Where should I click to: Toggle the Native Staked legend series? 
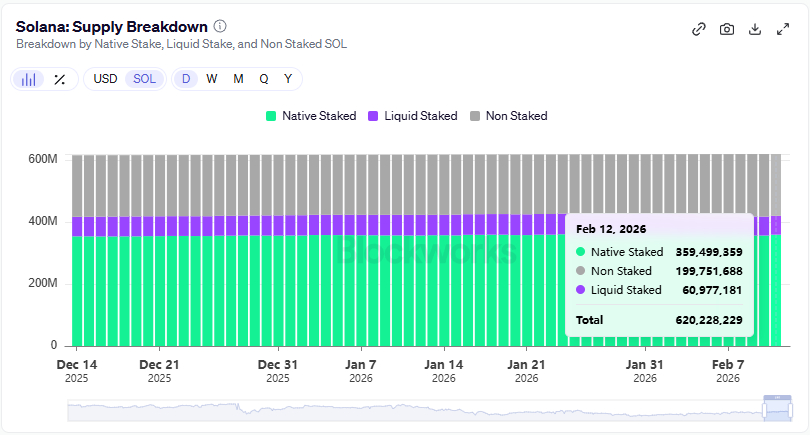pyautogui.click(x=310, y=116)
